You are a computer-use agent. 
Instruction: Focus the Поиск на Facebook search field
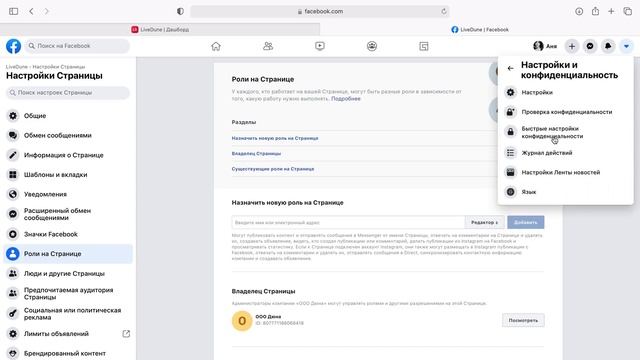tap(78, 46)
